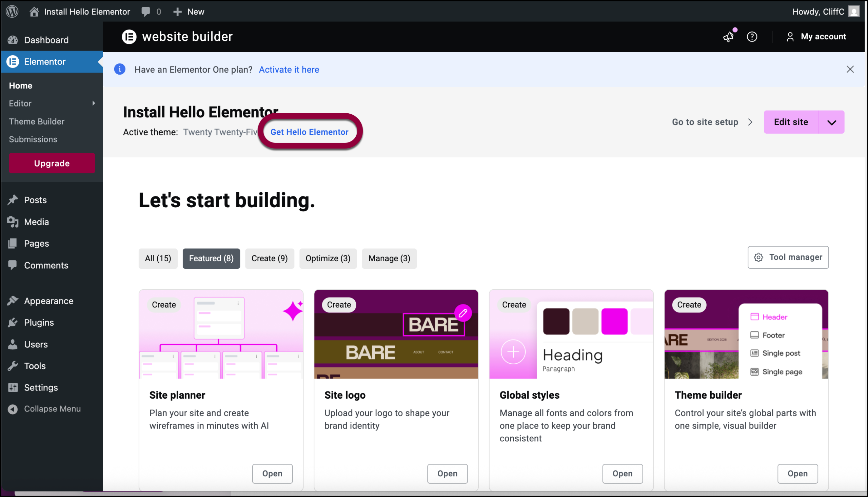Expand the Editor submenu arrow
Viewport: 868px width, 497px height.
click(94, 103)
